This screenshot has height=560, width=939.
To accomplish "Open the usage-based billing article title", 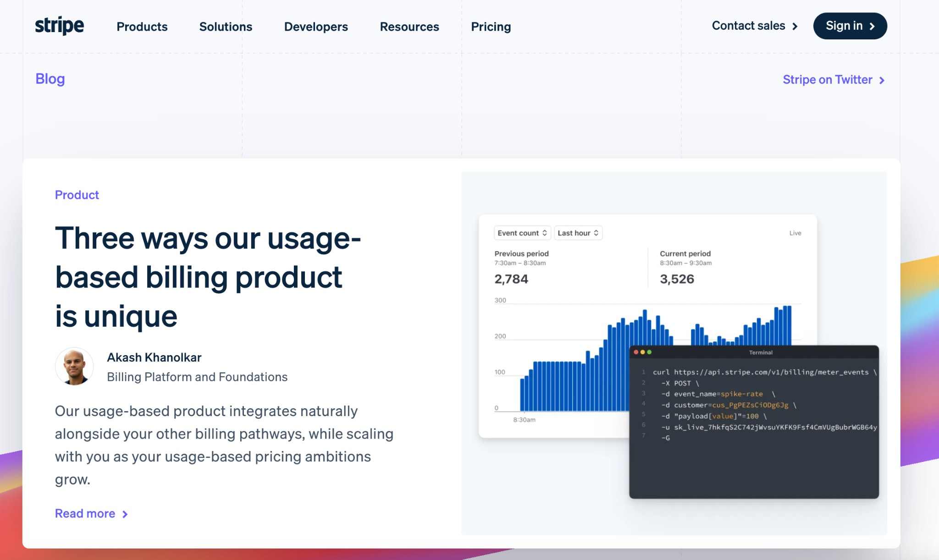I will coord(208,277).
